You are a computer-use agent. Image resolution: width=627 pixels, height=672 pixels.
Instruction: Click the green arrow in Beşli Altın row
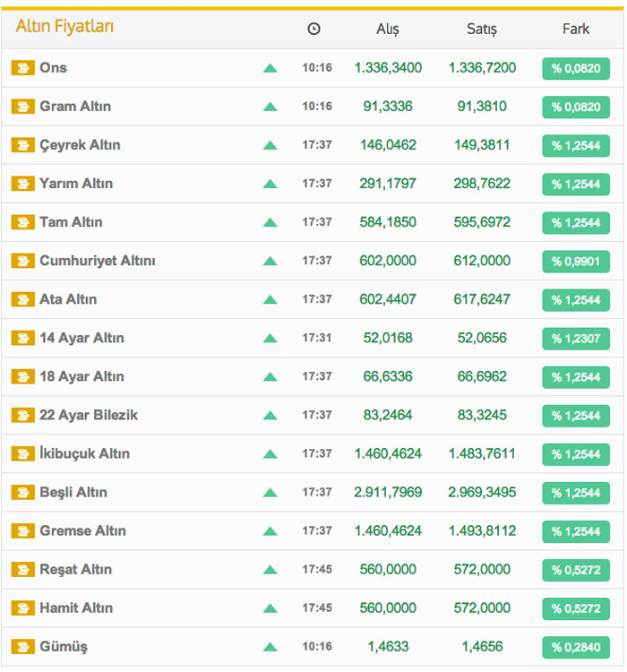click(x=270, y=493)
